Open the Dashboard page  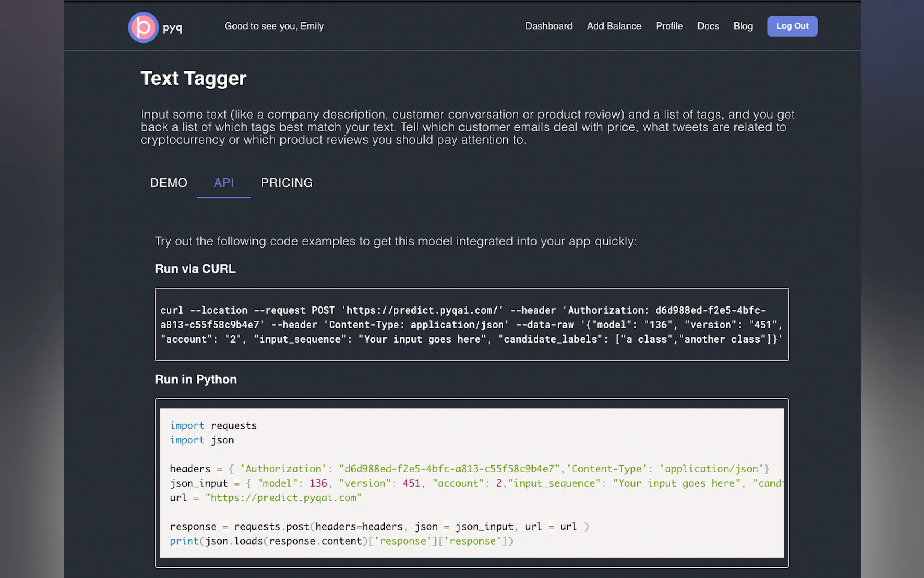[x=549, y=26]
